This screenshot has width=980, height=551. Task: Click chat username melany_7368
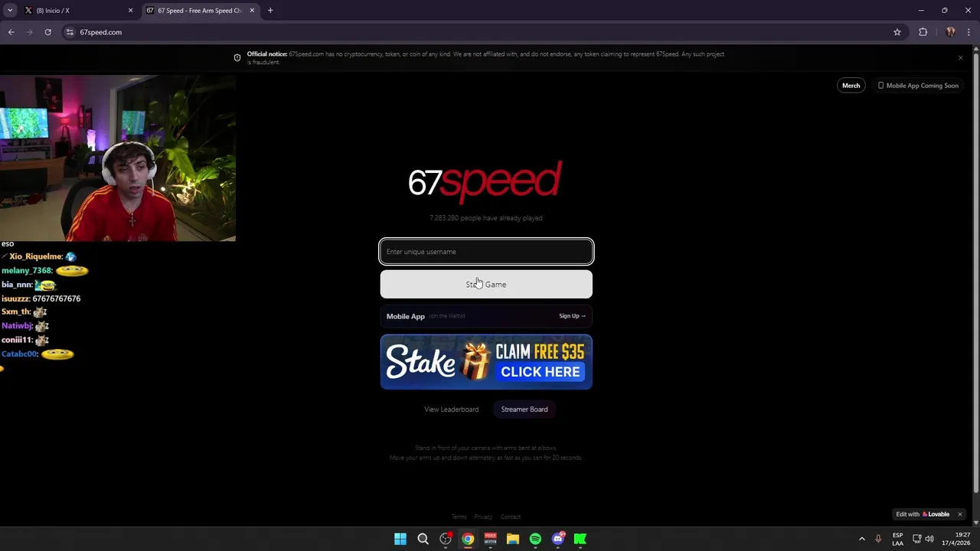point(27,271)
